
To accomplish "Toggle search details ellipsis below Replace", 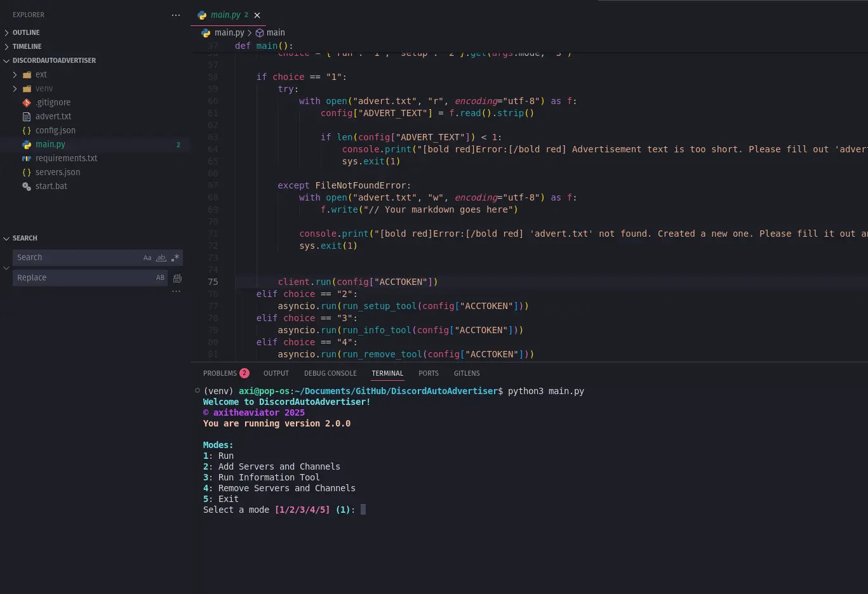I will click(x=176, y=291).
